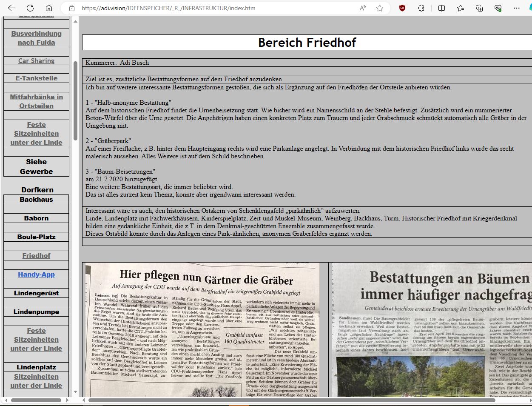
Task: Open the Read Aloud icon in address bar
Action: (363, 8)
